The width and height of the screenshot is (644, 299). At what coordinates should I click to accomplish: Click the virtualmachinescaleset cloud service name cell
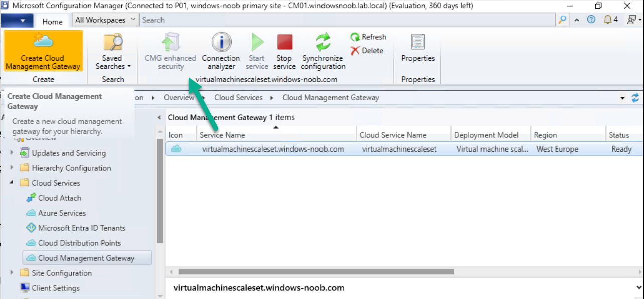(399, 149)
